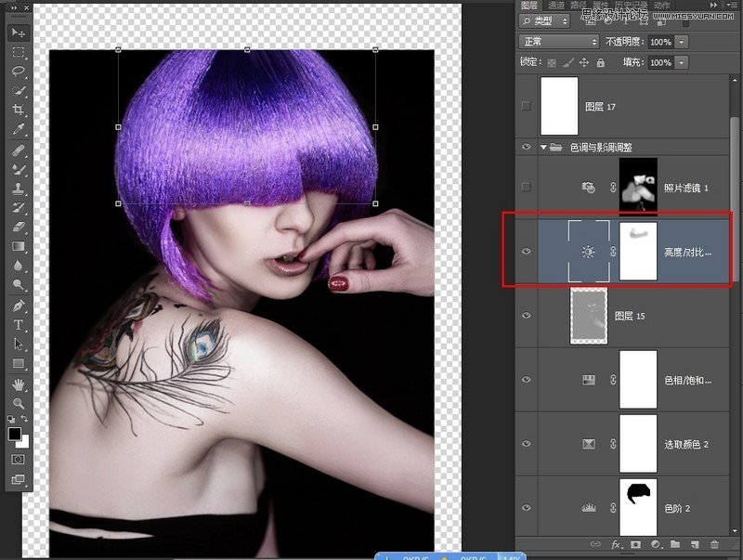Show the 照片滤镜 1 layer visibility
Image resolution: width=743 pixels, height=560 pixels.
pyautogui.click(x=527, y=185)
